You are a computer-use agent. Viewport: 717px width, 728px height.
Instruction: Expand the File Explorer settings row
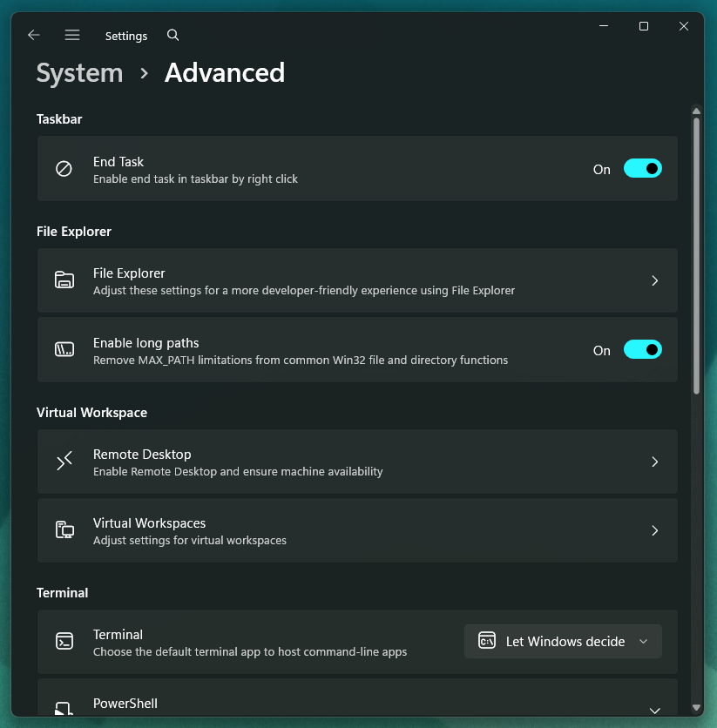[654, 280]
